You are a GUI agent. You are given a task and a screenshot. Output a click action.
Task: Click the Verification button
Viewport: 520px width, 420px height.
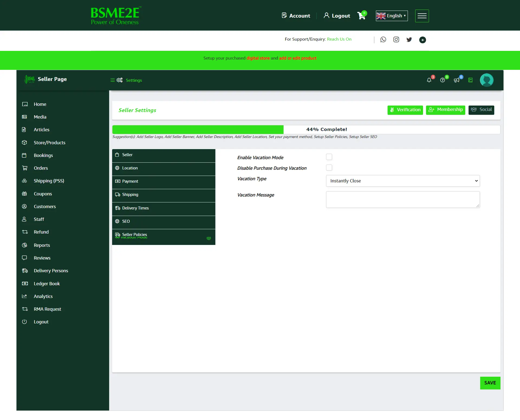tap(405, 110)
